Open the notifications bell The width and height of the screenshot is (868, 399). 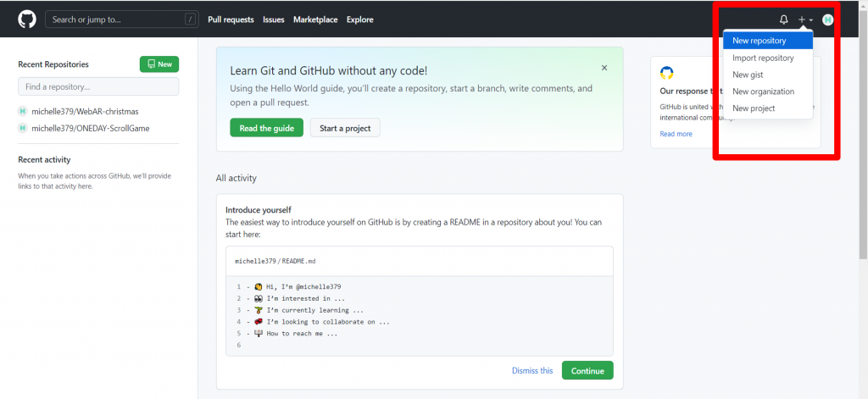[x=783, y=20]
